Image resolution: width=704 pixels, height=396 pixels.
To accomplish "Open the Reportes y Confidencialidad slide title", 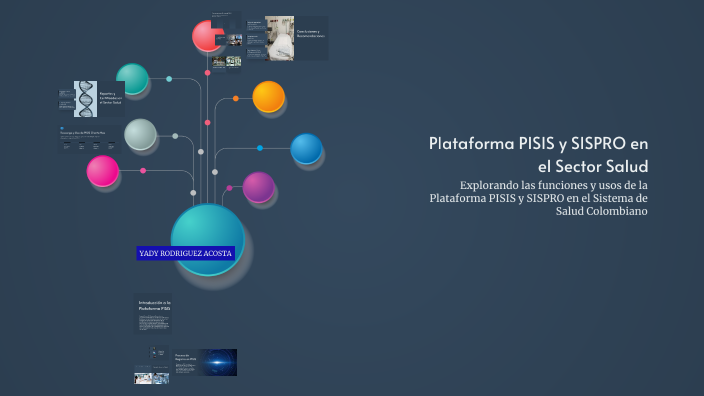I will coord(110,99).
